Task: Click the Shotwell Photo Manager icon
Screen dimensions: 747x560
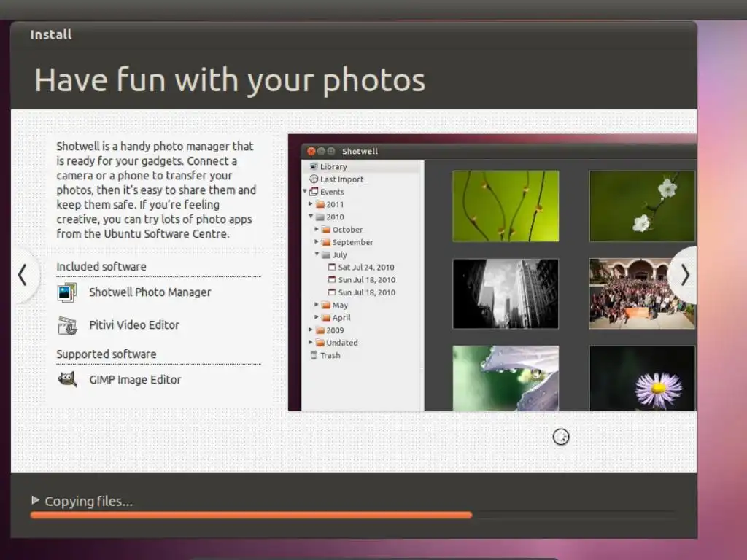Action: 66,292
